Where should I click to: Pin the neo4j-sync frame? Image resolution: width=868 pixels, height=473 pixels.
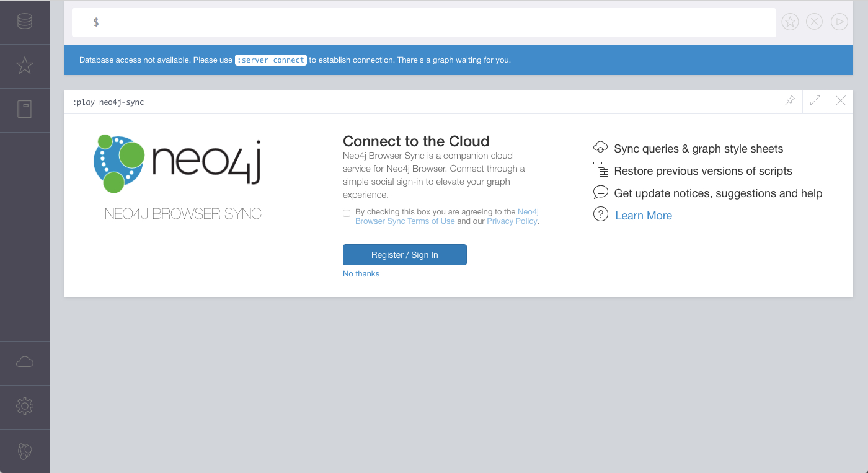790,101
